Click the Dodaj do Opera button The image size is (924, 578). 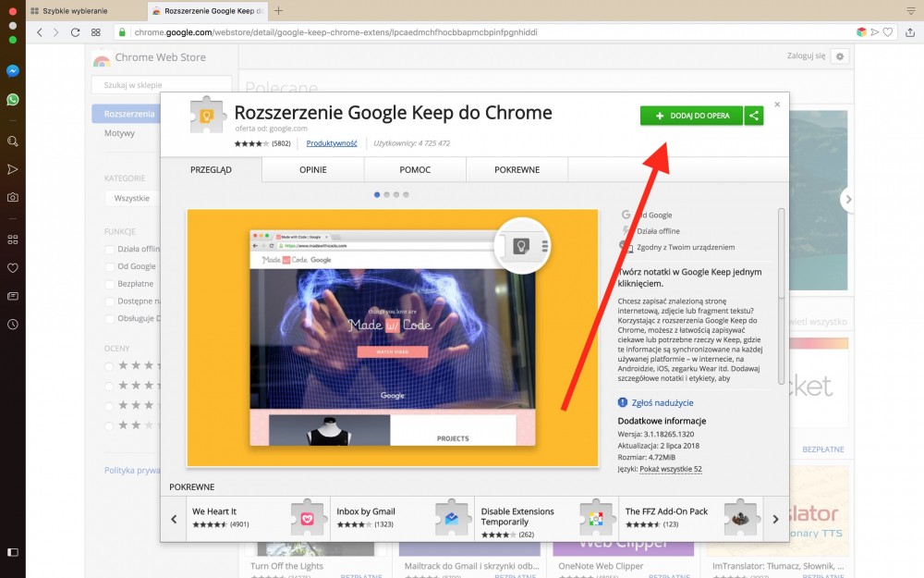pyautogui.click(x=691, y=116)
